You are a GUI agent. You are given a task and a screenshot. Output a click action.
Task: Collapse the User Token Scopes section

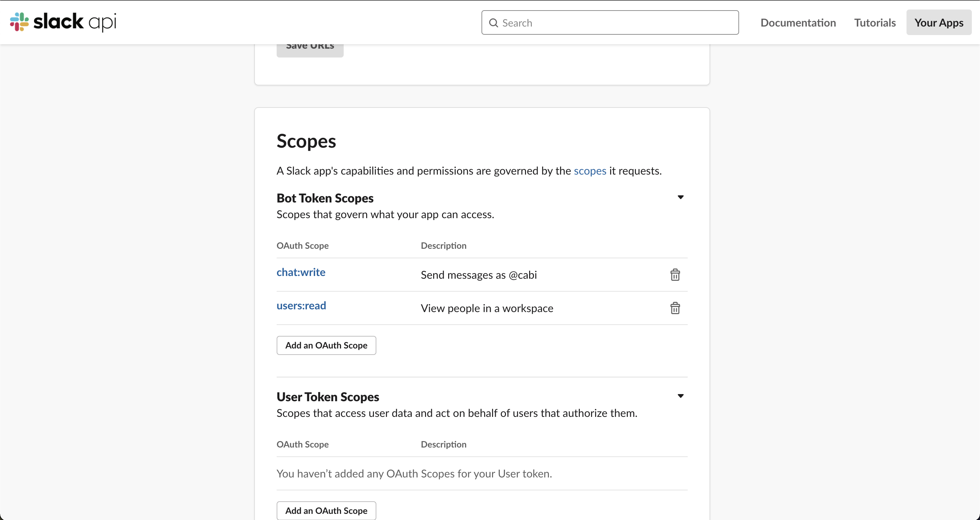click(x=680, y=396)
